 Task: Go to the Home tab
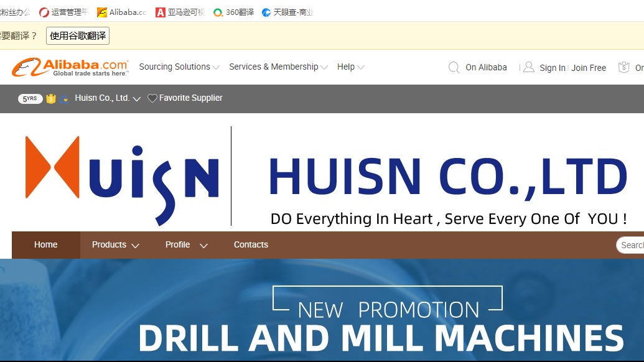tap(46, 244)
